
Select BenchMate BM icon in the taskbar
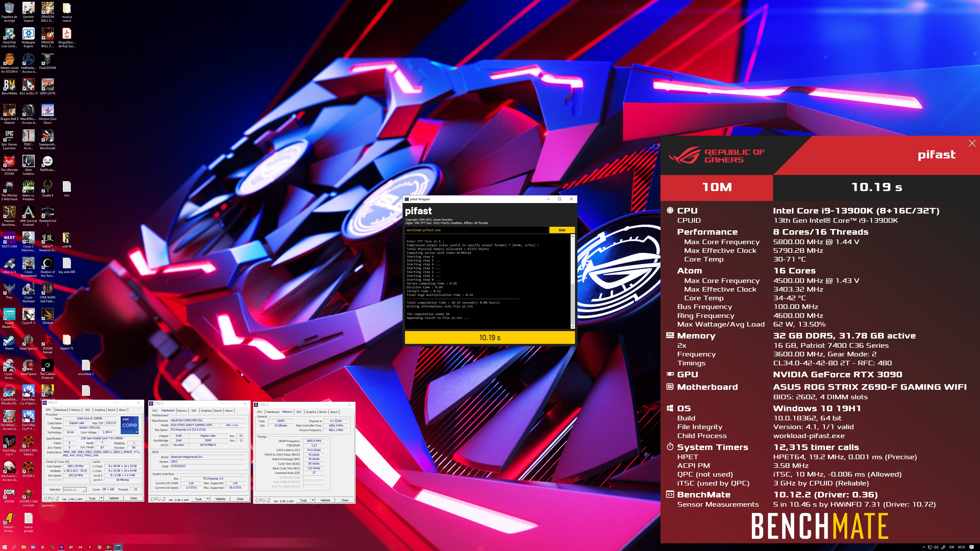coord(109,547)
